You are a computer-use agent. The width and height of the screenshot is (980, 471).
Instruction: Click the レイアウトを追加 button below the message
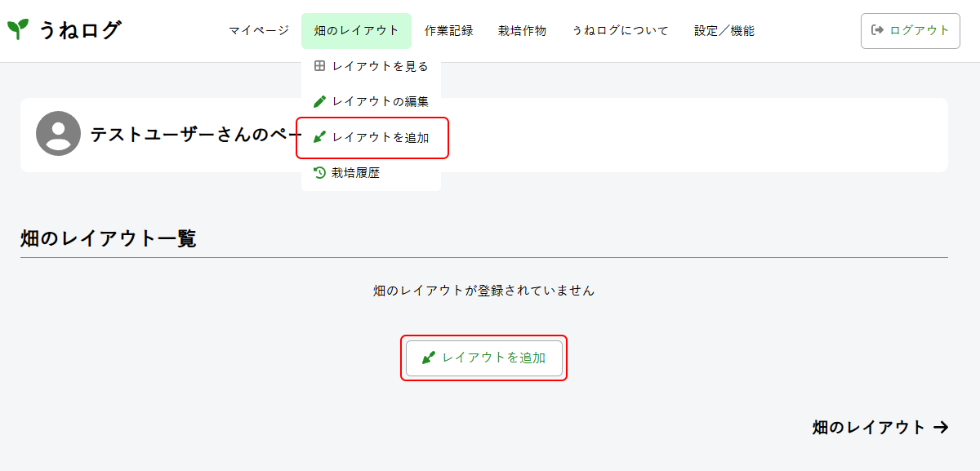pos(483,358)
